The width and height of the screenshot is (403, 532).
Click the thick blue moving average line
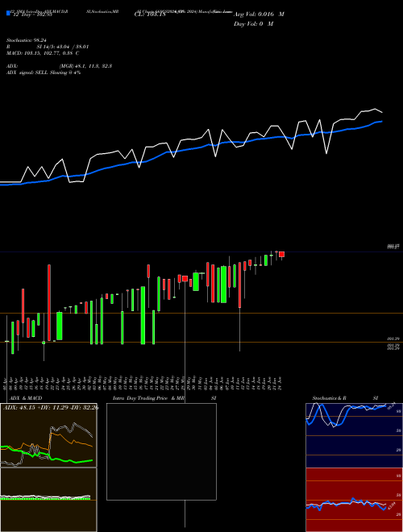coord(190,148)
